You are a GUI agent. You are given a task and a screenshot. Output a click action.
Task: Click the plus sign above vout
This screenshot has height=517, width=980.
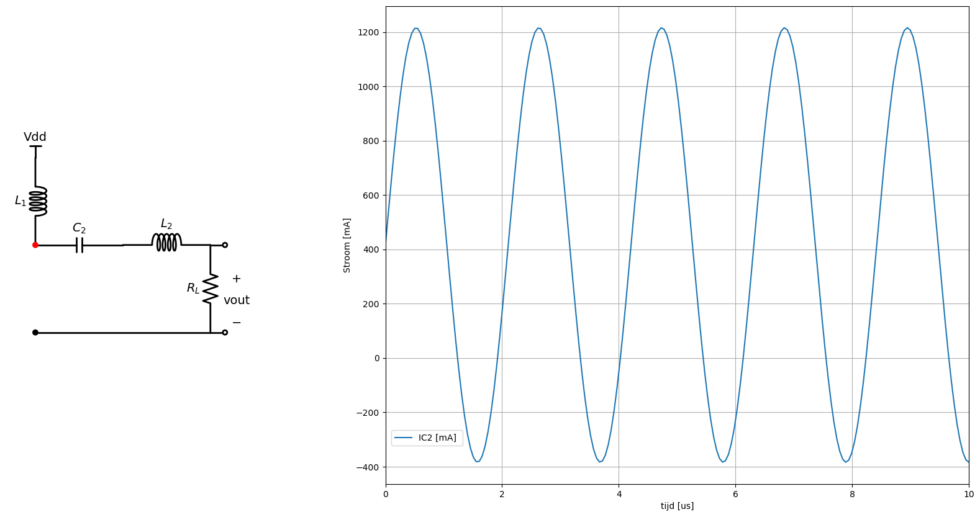click(236, 279)
